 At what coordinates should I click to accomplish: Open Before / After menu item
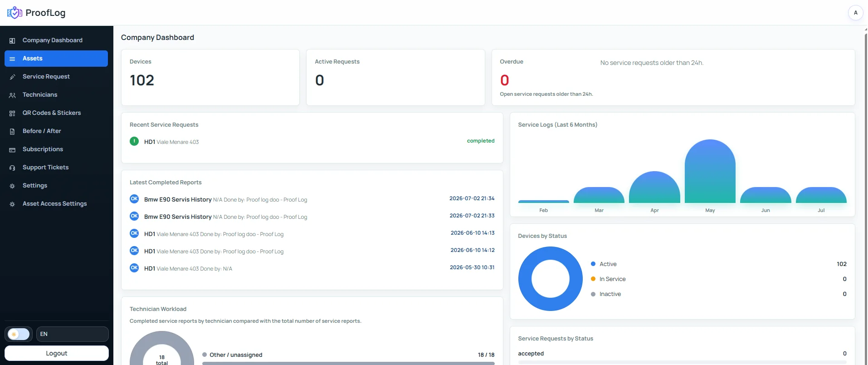click(x=56, y=131)
